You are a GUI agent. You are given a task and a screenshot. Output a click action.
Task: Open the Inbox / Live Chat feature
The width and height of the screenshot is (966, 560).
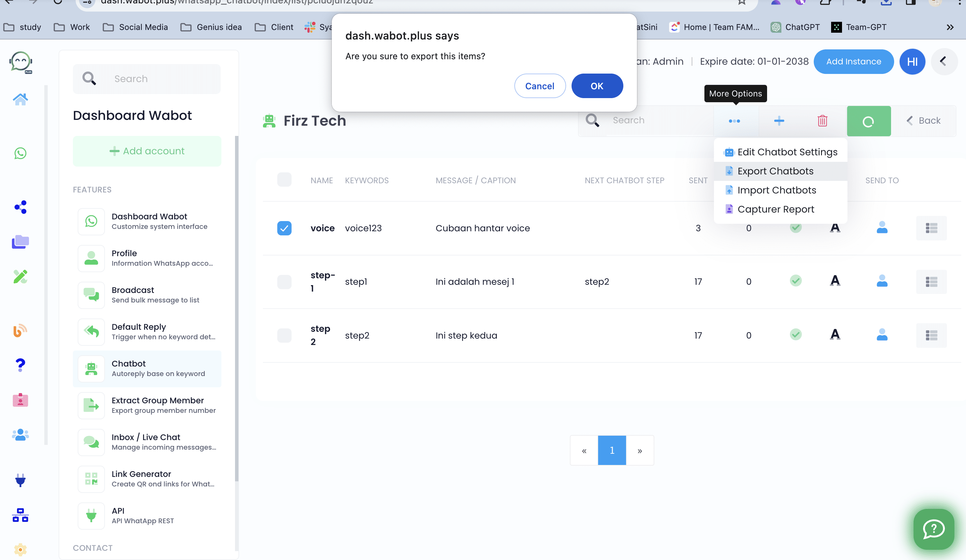point(147,442)
